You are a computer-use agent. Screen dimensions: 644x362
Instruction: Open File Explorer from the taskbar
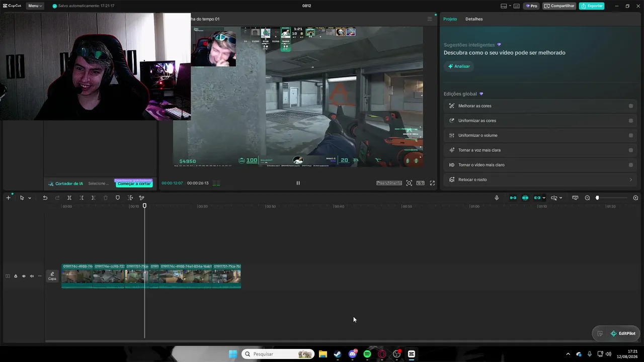click(x=323, y=354)
